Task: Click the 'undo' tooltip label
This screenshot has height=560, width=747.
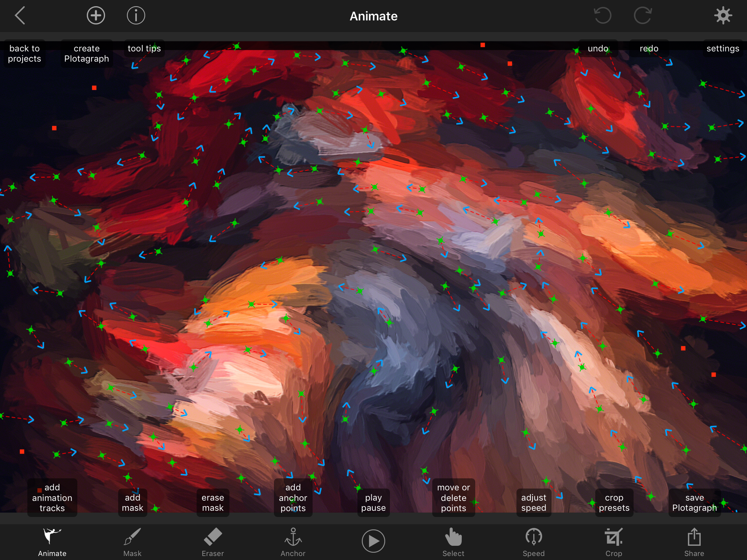Action: [598, 48]
